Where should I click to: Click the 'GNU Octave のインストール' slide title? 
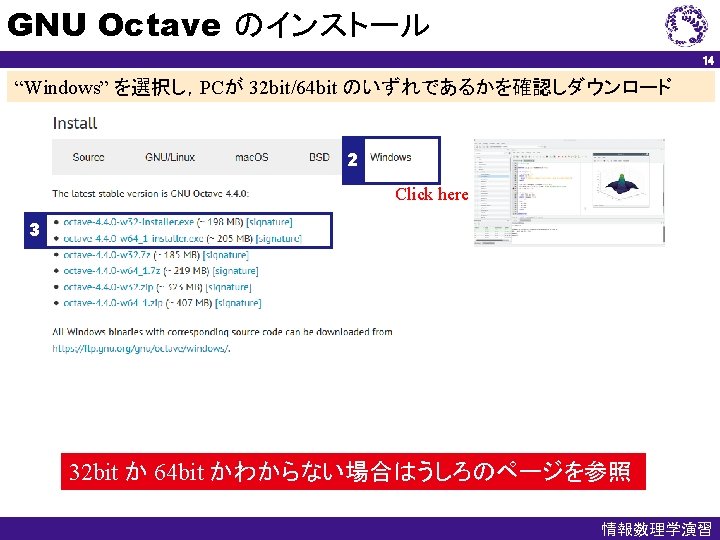pyautogui.click(x=218, y=25)
